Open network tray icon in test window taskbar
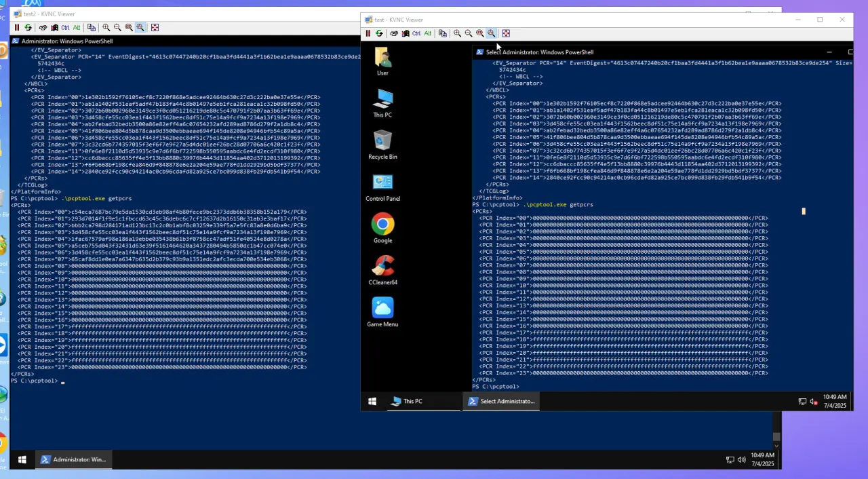868x479 pixels. (x=802, y=402)
